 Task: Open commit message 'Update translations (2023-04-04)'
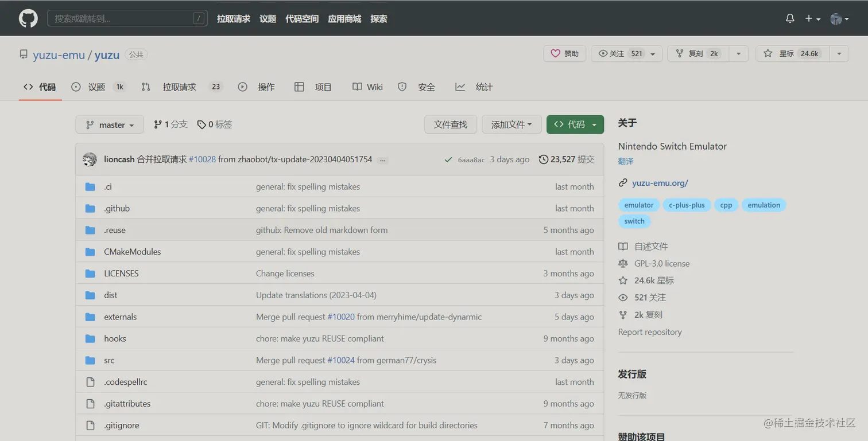pyautogui.click(x=316, y=295)
